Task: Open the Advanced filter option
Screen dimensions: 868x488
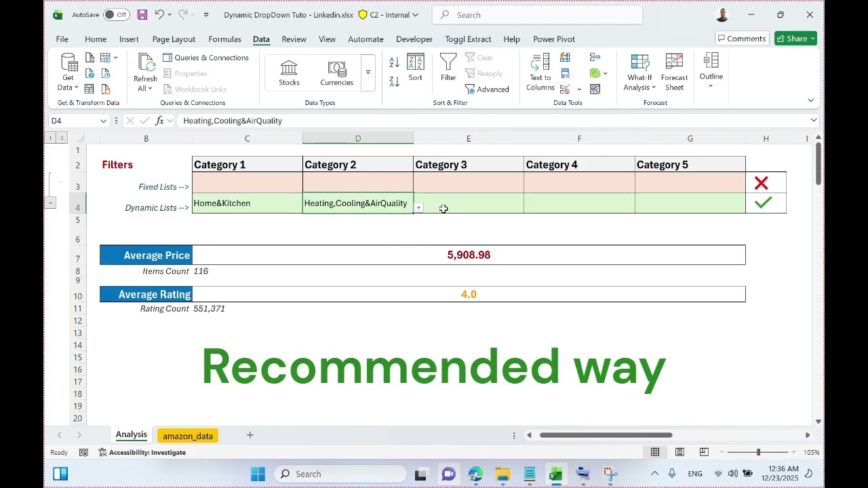Action: 487,89
